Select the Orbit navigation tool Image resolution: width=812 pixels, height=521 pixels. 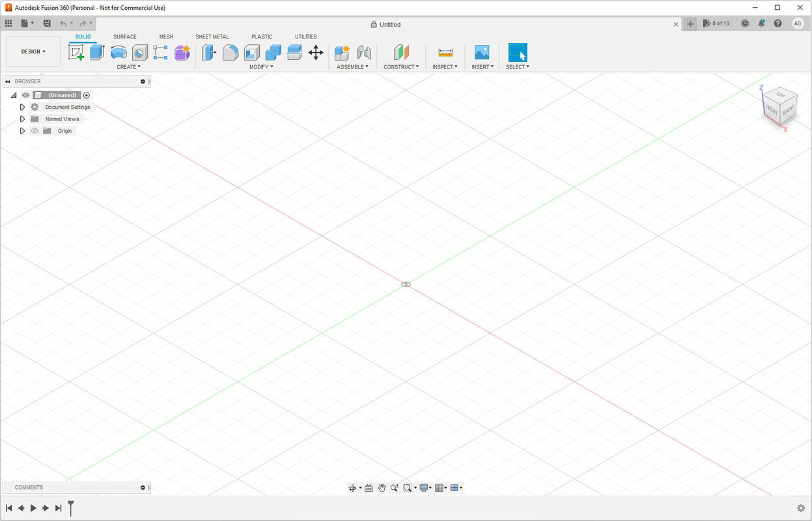[352, 488]
